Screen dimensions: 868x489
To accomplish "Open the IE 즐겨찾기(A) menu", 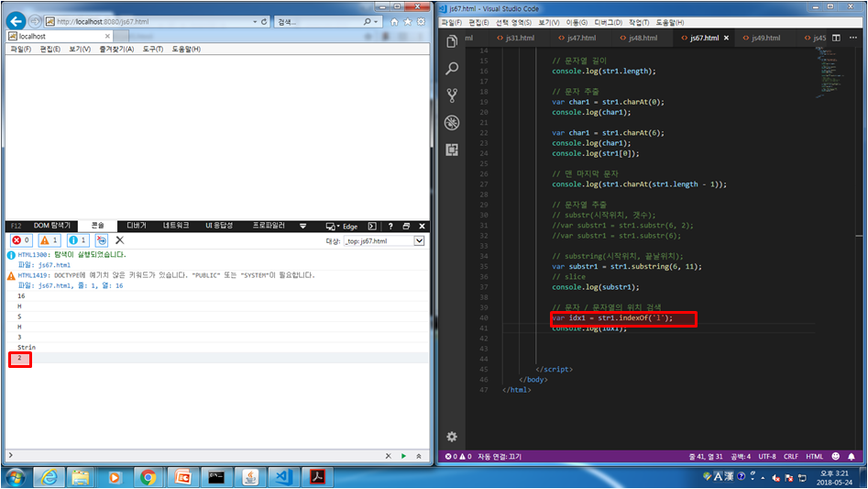I will [x=116, y=50].
